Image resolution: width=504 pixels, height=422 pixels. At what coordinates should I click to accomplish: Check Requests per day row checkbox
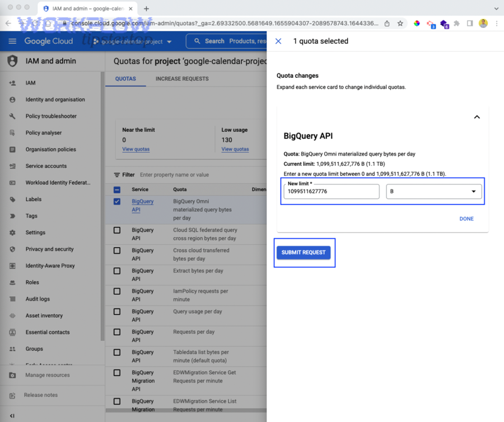point(117,332)
